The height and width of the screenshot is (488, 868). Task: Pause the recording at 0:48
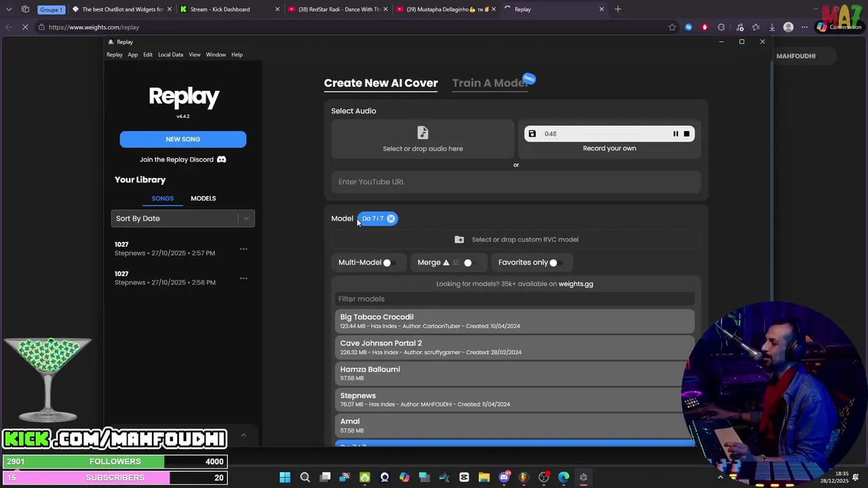point(675,134)
